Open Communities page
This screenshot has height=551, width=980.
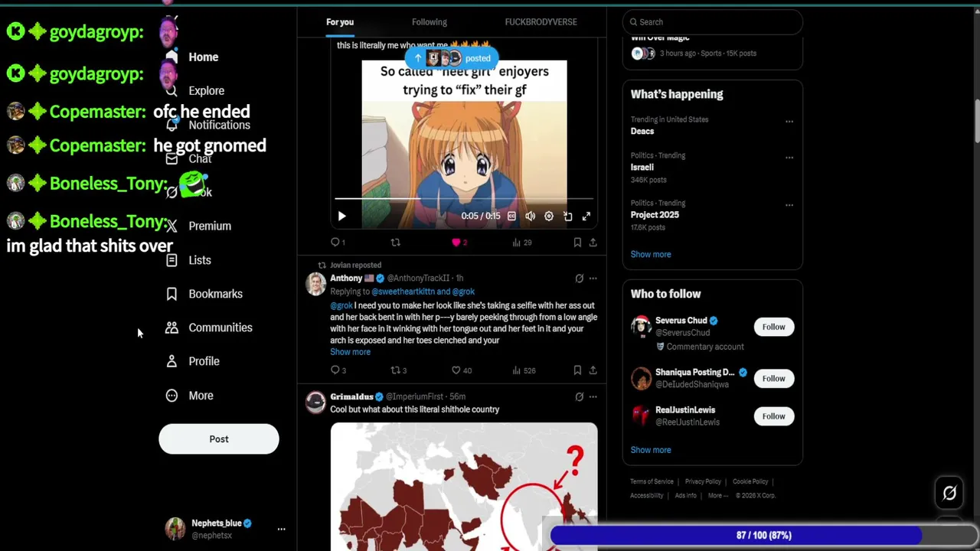(x=220, y=328)
